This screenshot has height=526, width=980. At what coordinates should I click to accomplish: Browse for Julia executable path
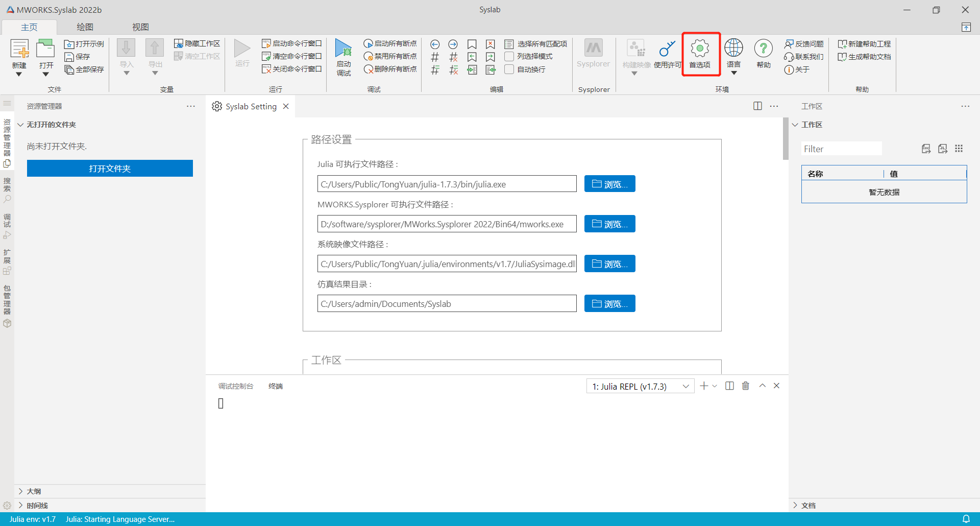coord(609,184)
